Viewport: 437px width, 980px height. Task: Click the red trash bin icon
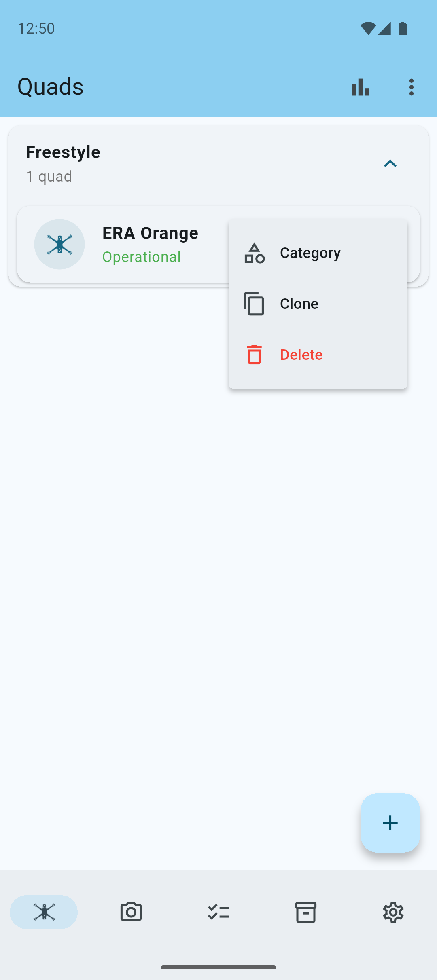[254, 355]
